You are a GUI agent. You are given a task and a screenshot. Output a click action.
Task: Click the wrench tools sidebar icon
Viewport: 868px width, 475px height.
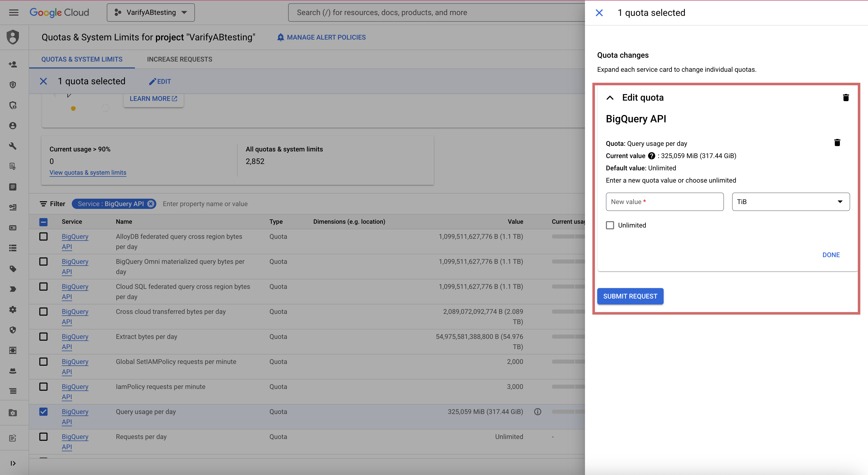click(x=13, y=146)
